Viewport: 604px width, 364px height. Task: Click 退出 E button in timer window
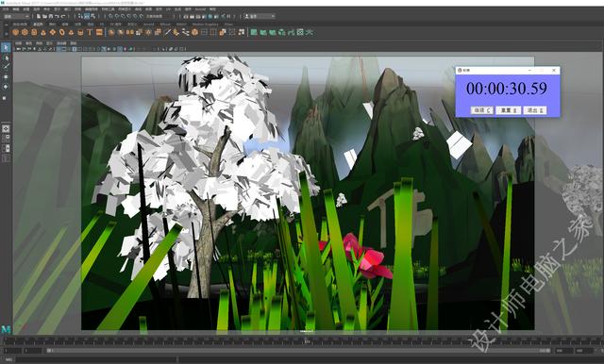pyautogui.click(x=535, y=110)
